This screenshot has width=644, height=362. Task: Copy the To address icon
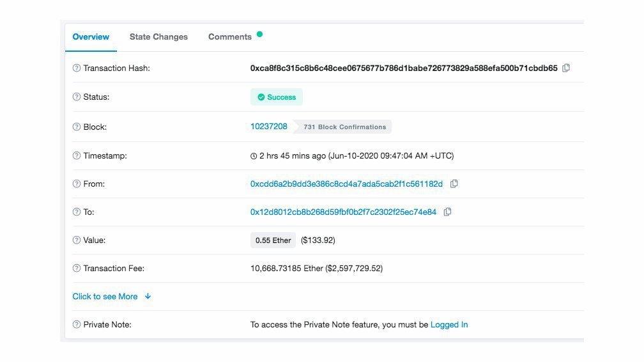point(447,212)
